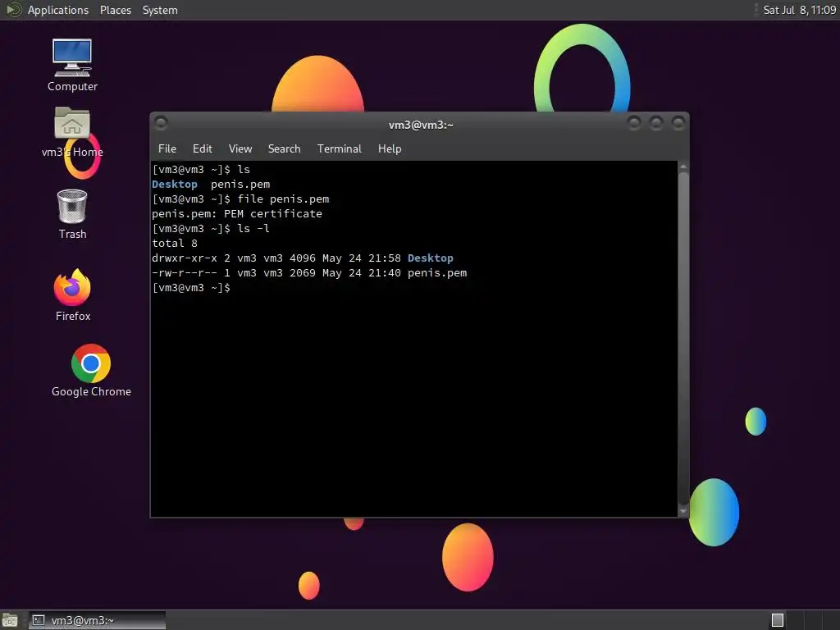Open the terminal Search menu
Viewport: 840px width, 630px height.
tap(284, 148)
